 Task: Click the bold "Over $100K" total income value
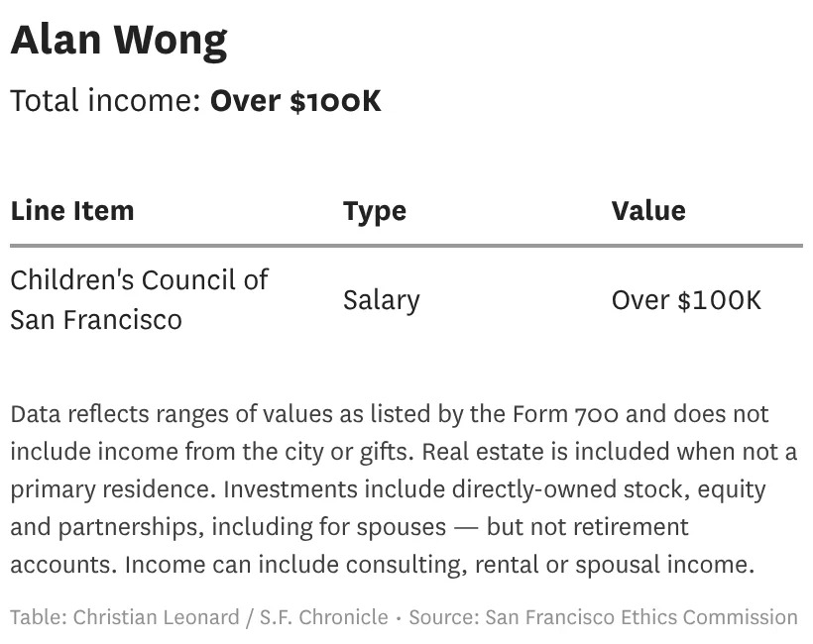(x=295, y=101)
